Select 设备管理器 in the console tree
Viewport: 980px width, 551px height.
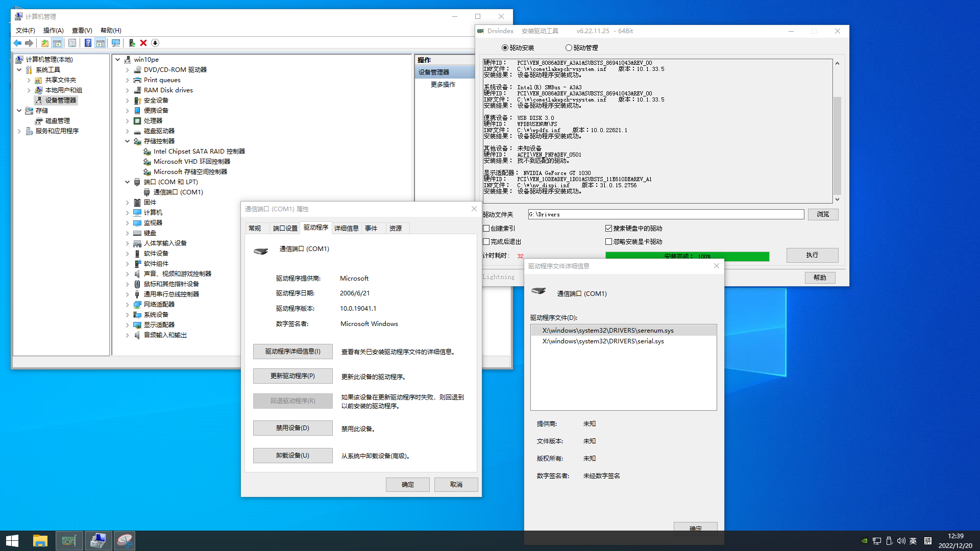coord(60,101)
